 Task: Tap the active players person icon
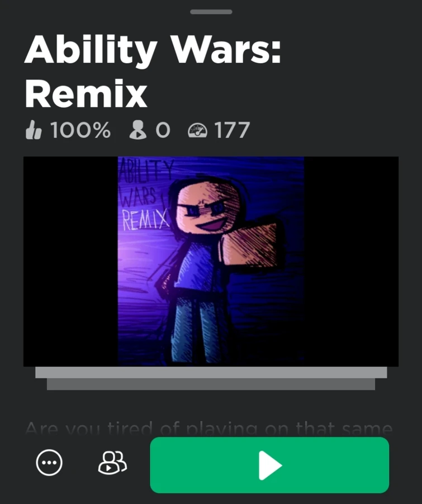pyautogui.click(x=137, y=130)
